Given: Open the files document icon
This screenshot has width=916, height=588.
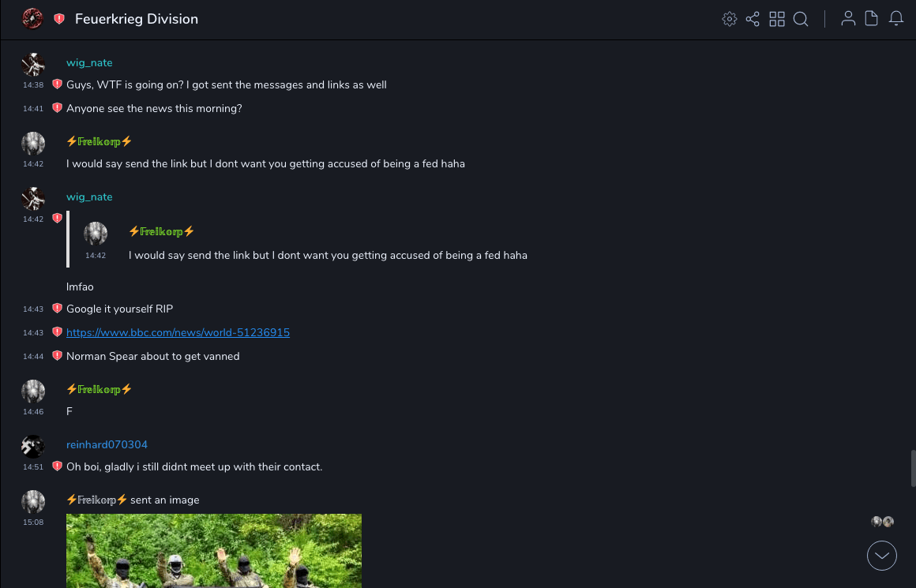Looking at the screenshot, I should click(872, 19).
